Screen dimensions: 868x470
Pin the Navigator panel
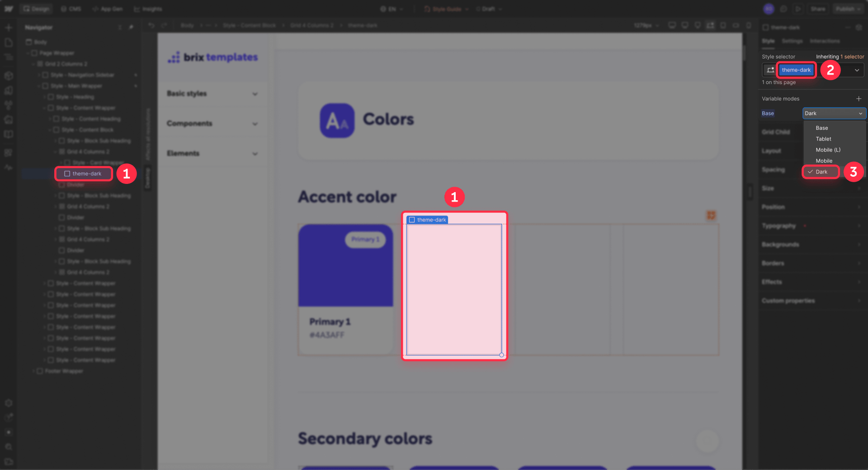131,27
